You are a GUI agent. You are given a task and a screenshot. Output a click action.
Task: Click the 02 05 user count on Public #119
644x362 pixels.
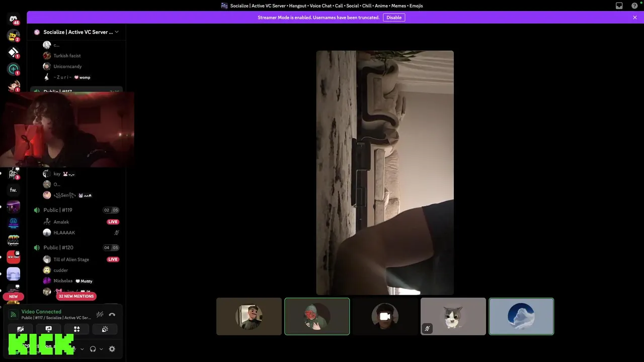pyautogui.click(x=111, y=210)
